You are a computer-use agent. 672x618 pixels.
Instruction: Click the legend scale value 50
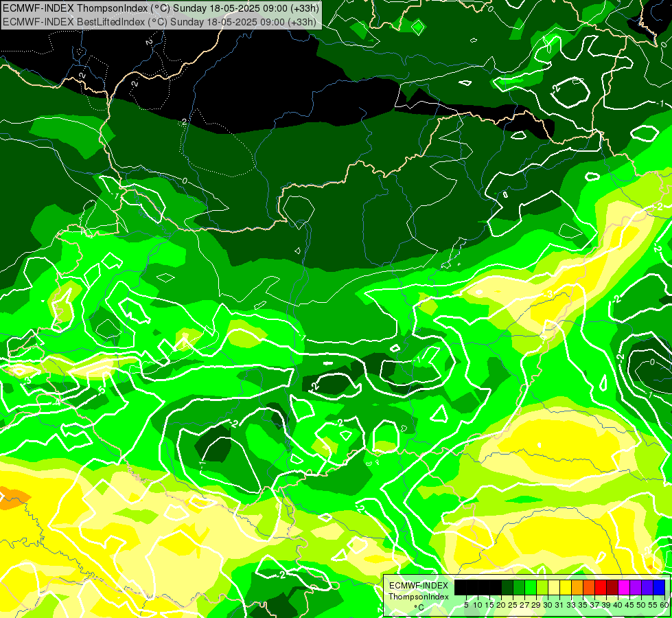[x=642, y=605]
